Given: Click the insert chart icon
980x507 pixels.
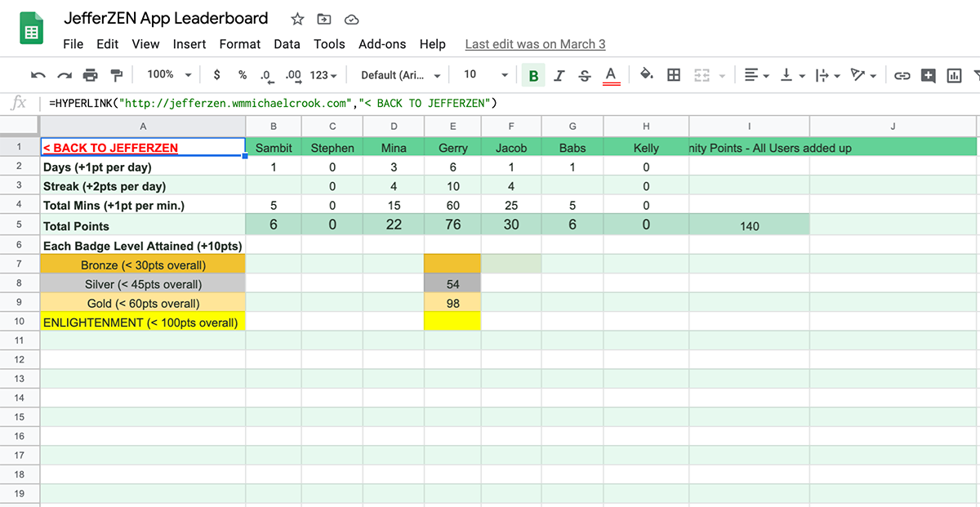Looking at the screenshot, I should tap(954, 75).
